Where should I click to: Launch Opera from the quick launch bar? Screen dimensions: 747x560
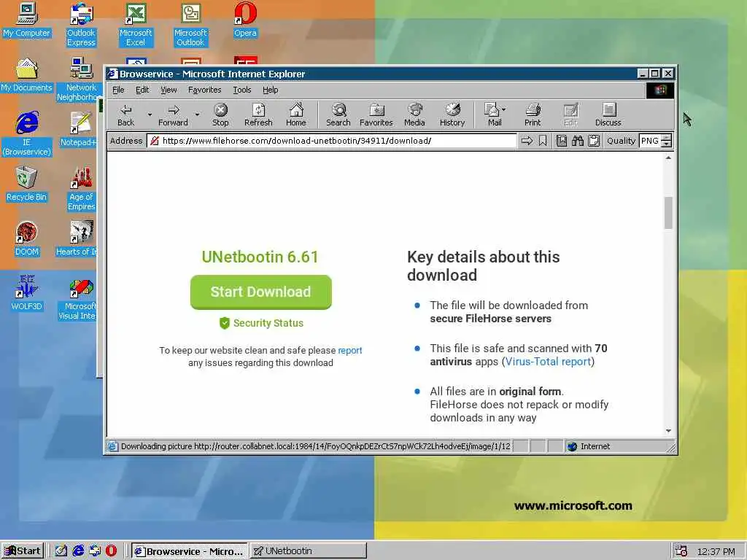click(111, 551)
